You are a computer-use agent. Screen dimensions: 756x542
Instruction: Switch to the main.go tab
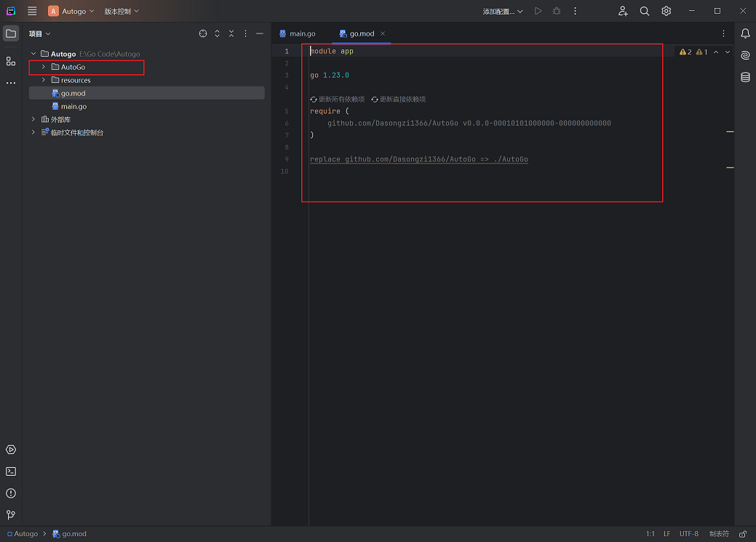coord(298,33)
